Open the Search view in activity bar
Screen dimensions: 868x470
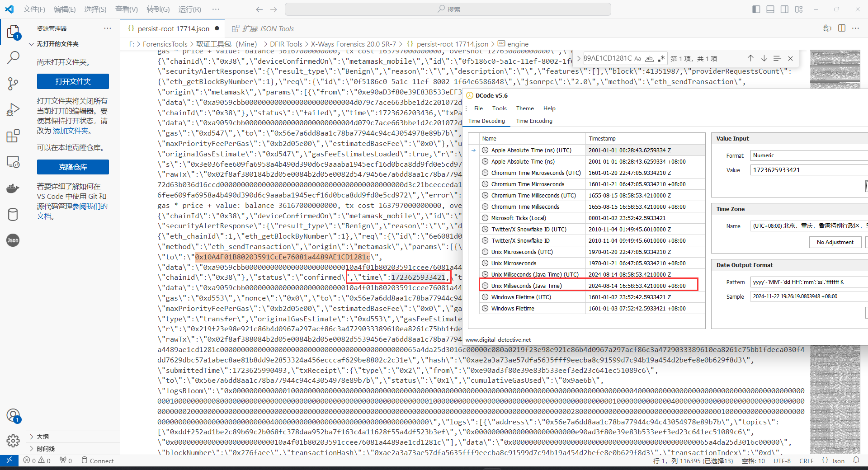tap(13, 57)
